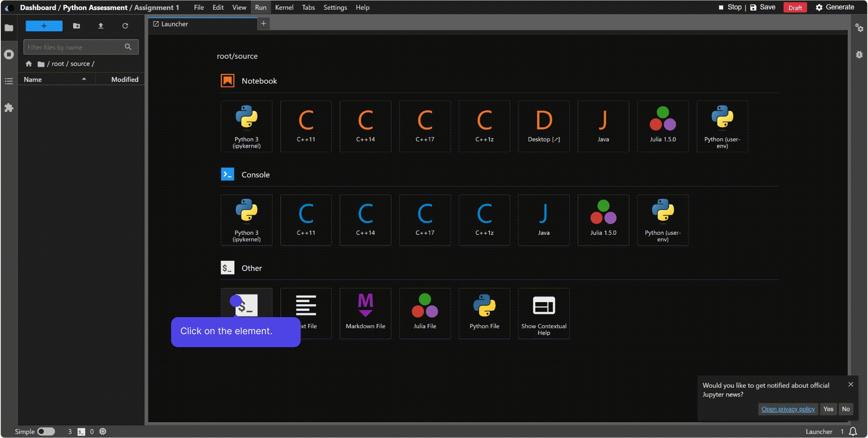Image resolution: width=868 pixels, height=438 pixels.
Task: Open the debugger bug icon
Action: [x=859, y=54]
